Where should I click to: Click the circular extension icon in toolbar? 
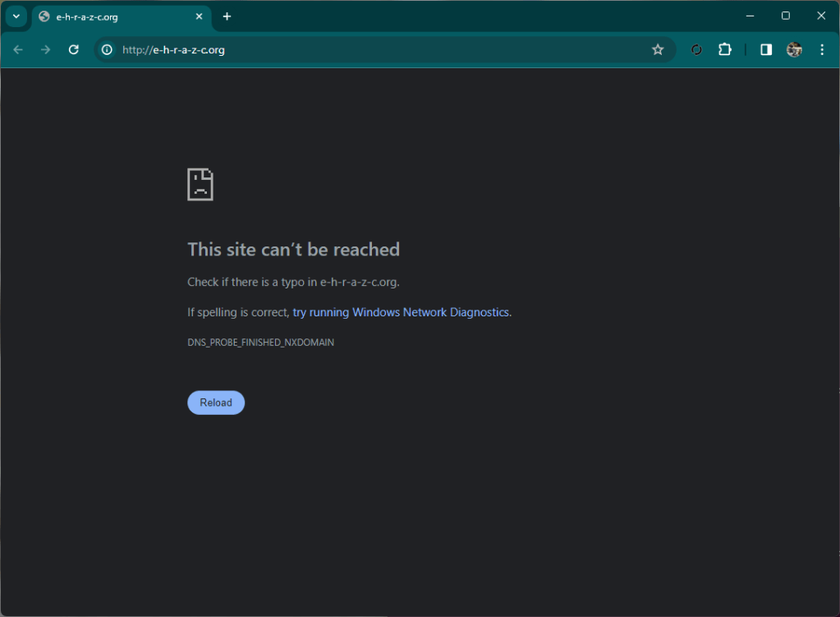click(696, 50)
